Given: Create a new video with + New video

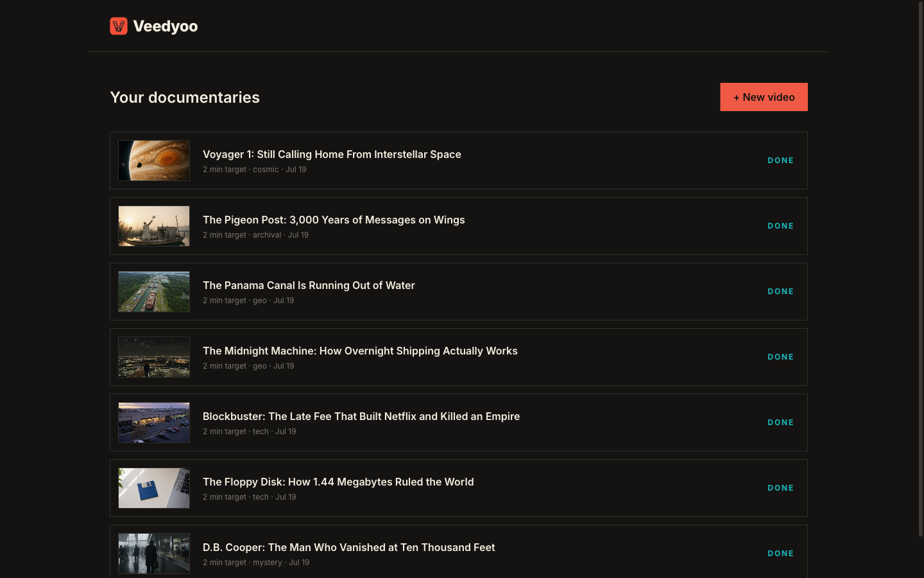Looking at the screenshot, I should coord(764,97).
